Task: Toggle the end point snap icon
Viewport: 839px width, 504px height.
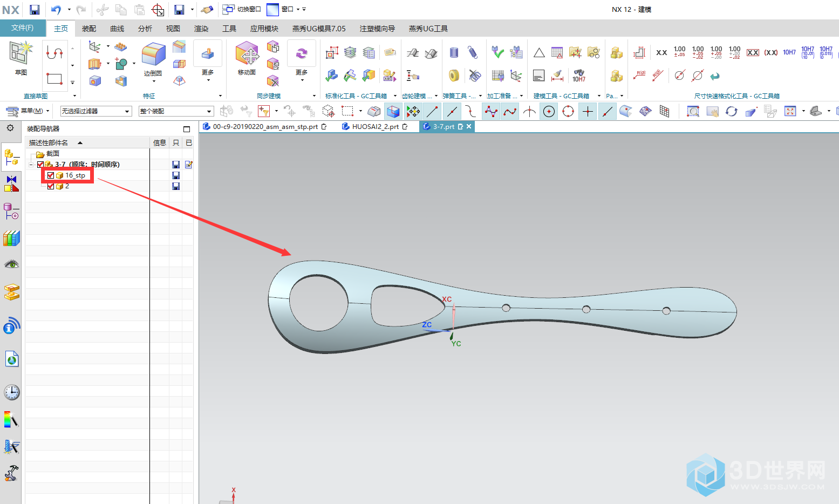Action: [x=432, y=111]
